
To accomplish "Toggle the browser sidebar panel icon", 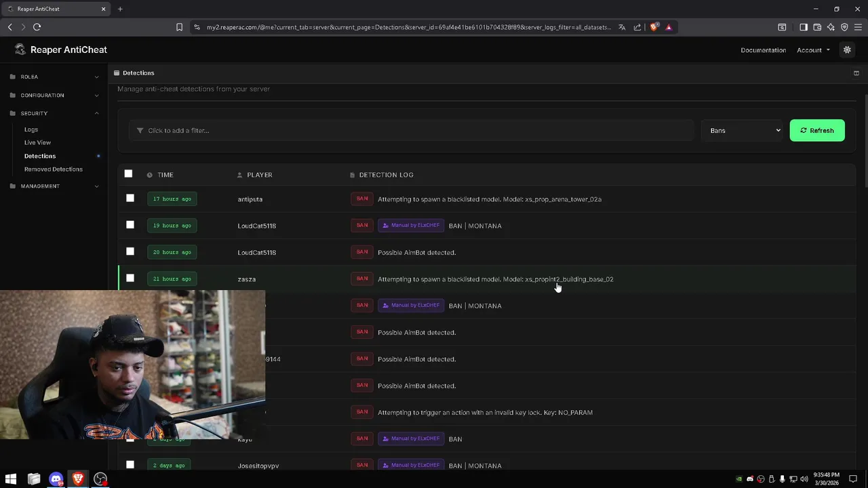I will 804,27.
